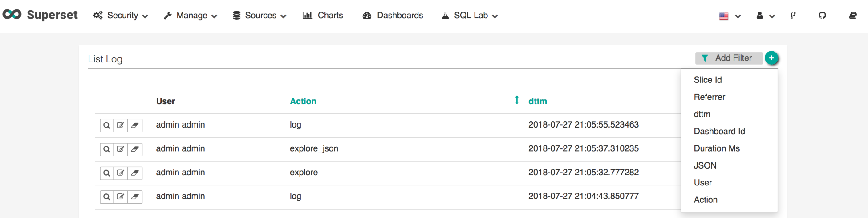Open the documentation book icon

tap(853, 16)
